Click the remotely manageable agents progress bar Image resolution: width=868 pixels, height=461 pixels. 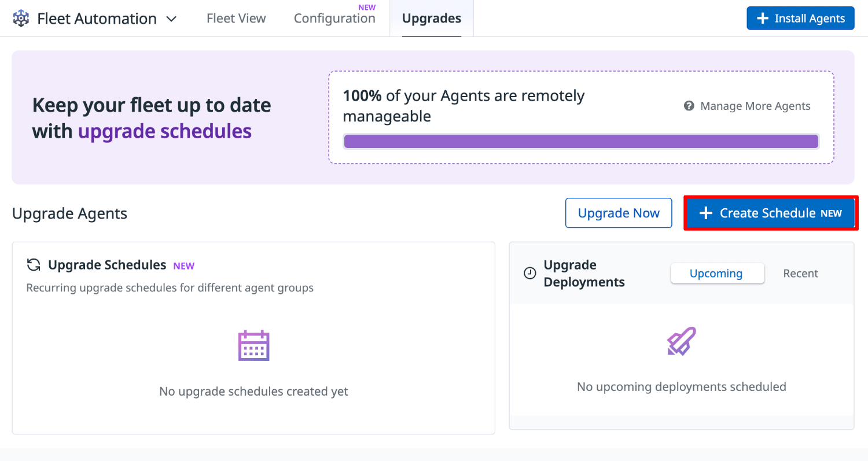(x=581, y=142)
